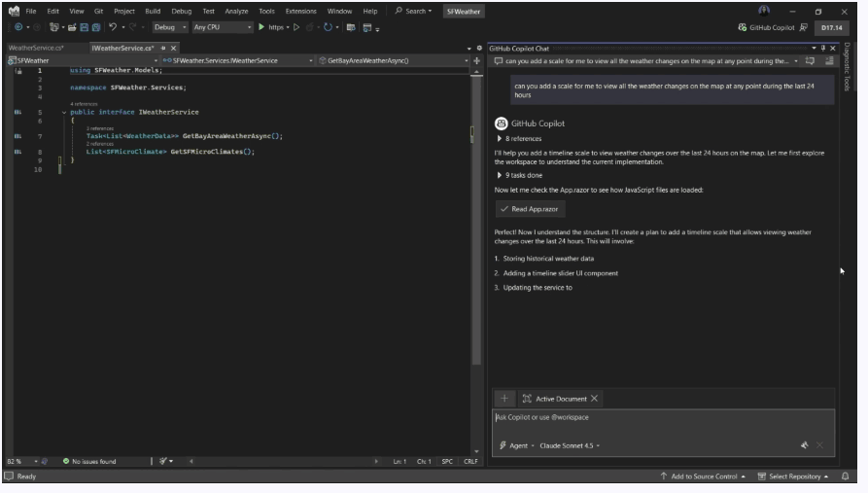Click the chat list view icon
Viewport: 868px width, 493px height.
pos(829,61)
